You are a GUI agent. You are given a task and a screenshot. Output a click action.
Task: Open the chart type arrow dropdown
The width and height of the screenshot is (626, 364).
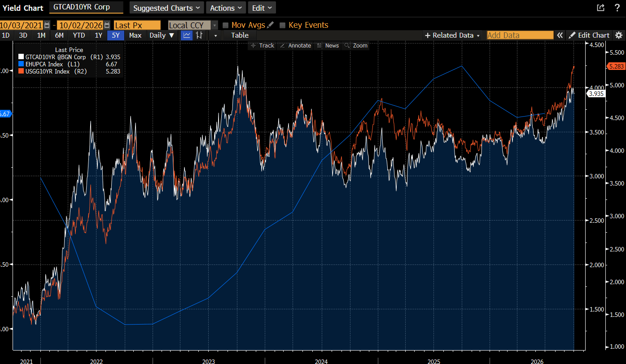coord(215,35)
